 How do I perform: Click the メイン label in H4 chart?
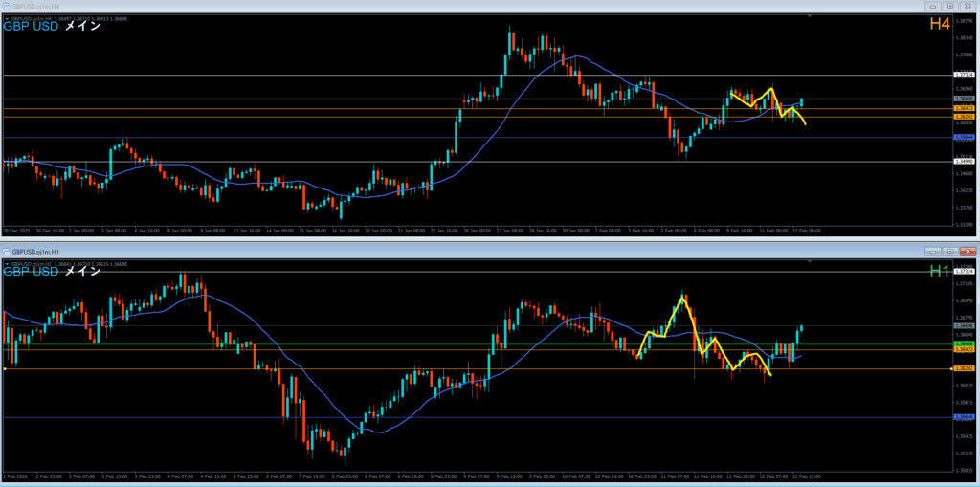click(x=82, y=26)
